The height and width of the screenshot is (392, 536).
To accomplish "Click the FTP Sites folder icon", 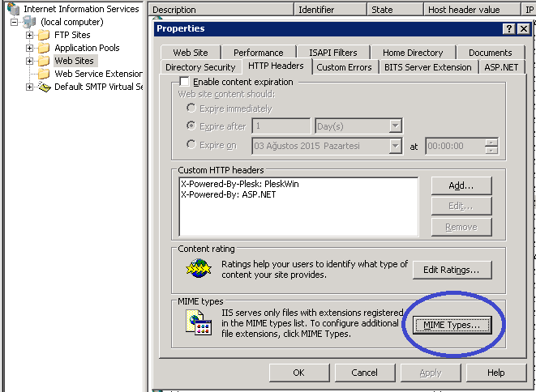I will [x=44, y=35].
